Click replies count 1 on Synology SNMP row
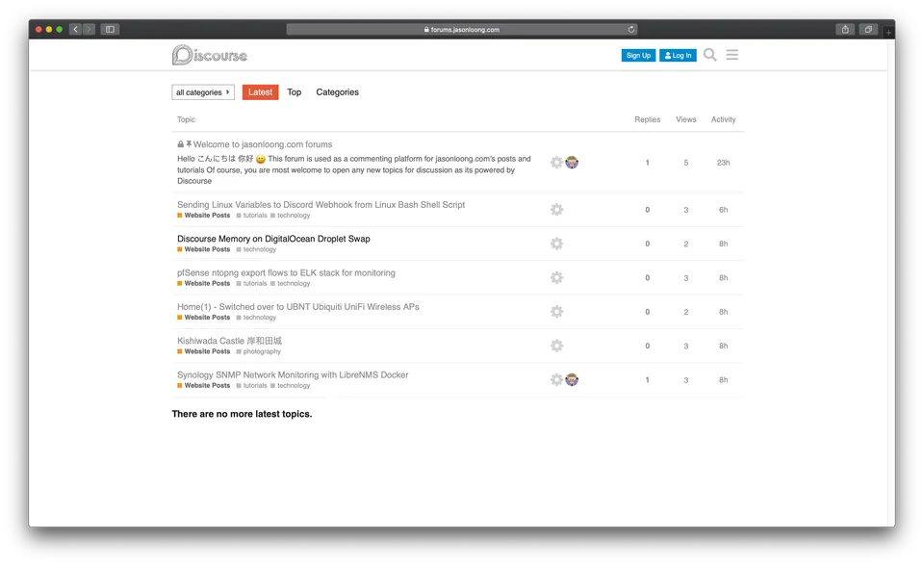924x565 pixels. (x=647, y=380)
